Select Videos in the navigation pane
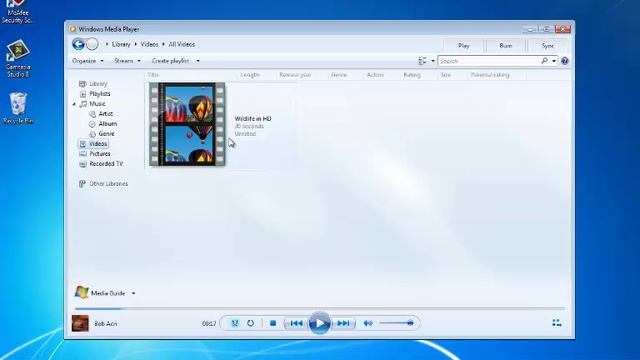This screenshot has height=360, width=640. (x=98, y=144)
